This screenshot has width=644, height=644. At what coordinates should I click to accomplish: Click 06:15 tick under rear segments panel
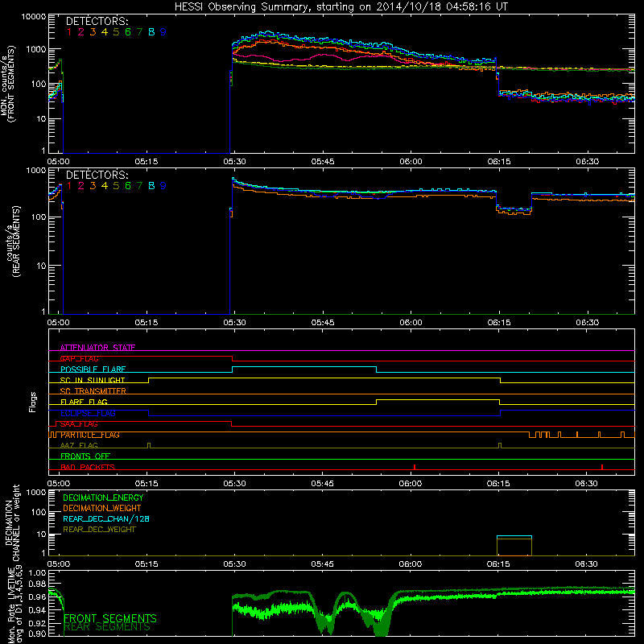[x=499, y=323]
